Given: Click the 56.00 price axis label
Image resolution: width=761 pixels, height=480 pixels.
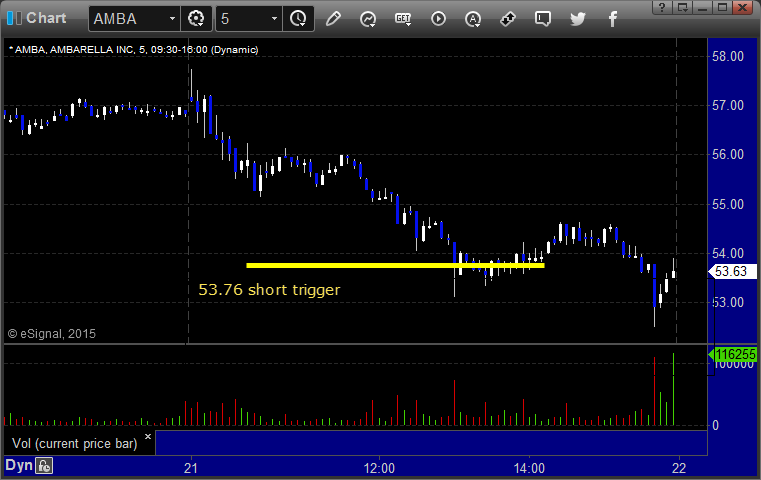Looking at the screenshot, I should 728,154.
